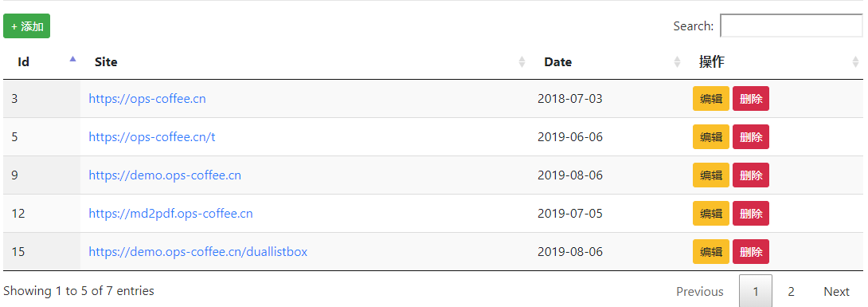Open the duallistbox demo link
The image size is (868, 307).
(197, 252)
